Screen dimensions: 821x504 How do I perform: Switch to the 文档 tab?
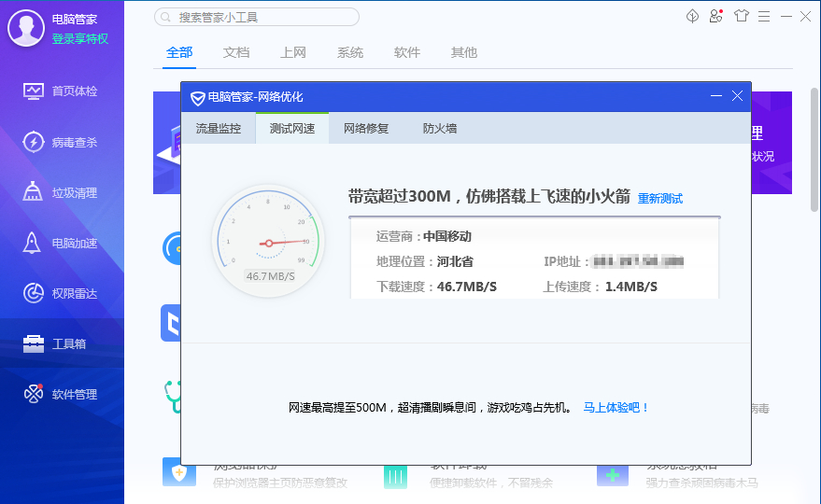click(236, 52)
